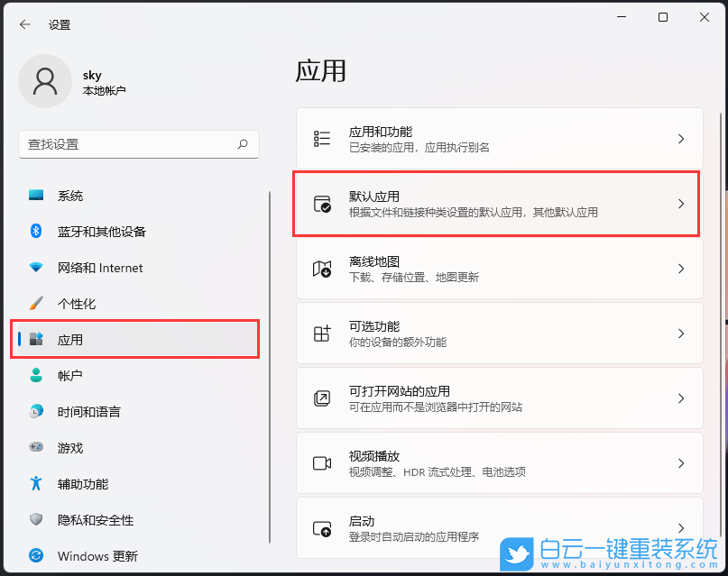Switch to the 应用 section in sidebar
Image resolution: width=728 pixels, height=576 pixels.
point(90,340)
